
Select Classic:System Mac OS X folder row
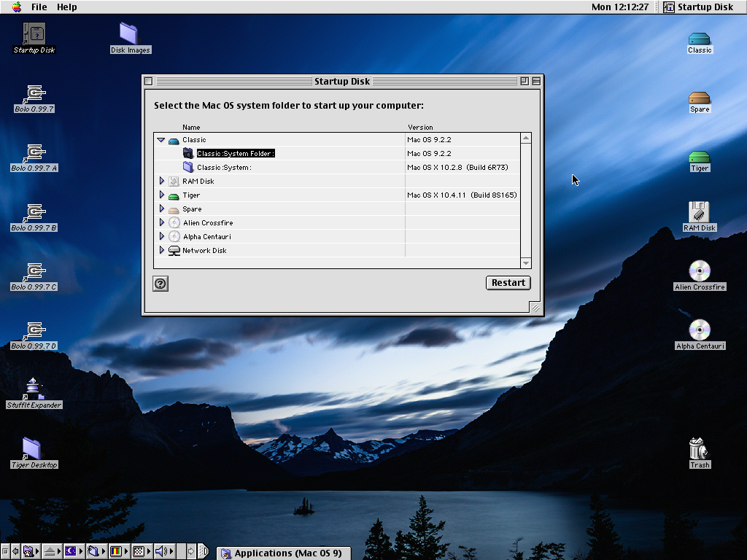[224, 168]
